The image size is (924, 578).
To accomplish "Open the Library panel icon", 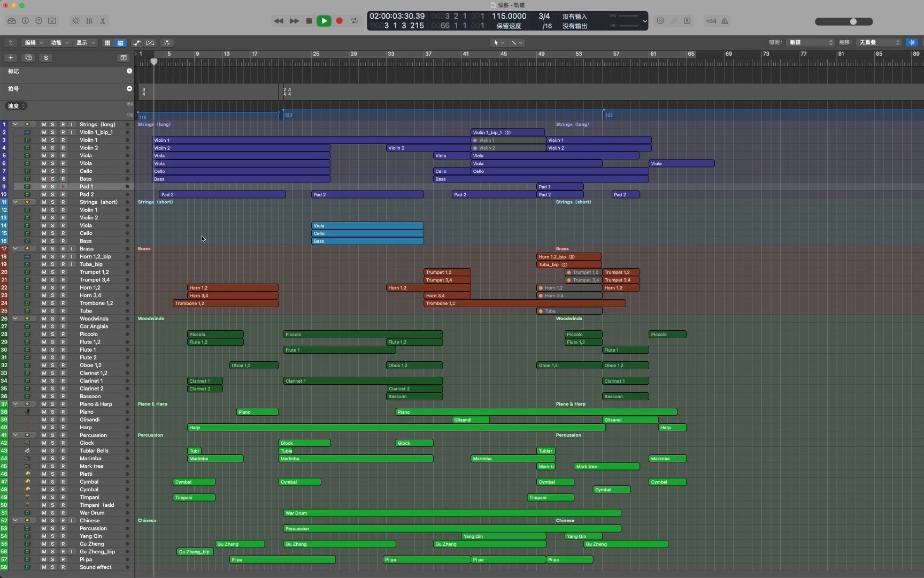I will [11, 21].
